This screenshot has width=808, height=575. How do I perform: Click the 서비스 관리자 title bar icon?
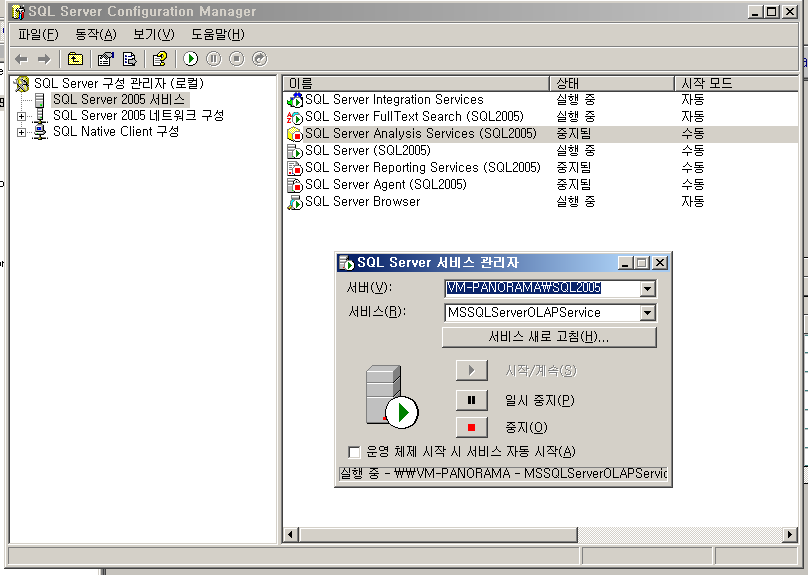(346, 263)
